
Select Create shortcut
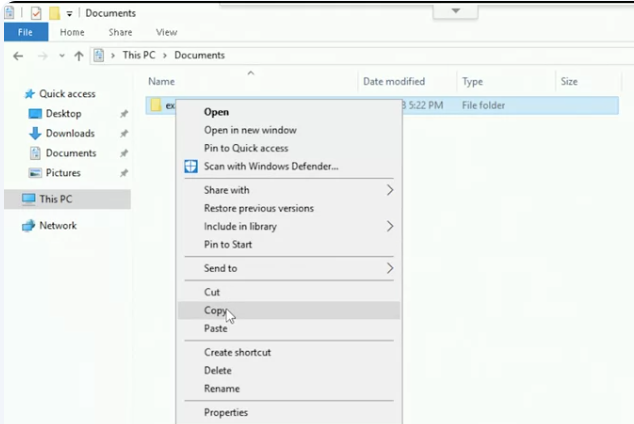click(x=237, y=352)
